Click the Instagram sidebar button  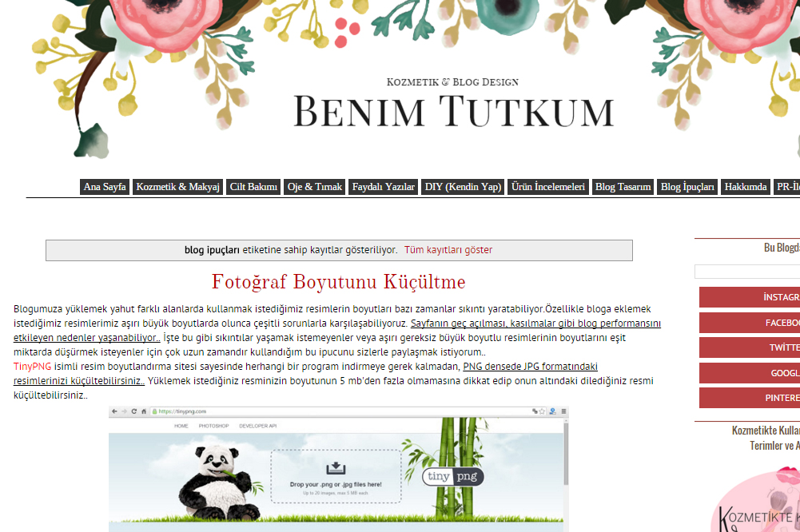[x=750, y=297]
